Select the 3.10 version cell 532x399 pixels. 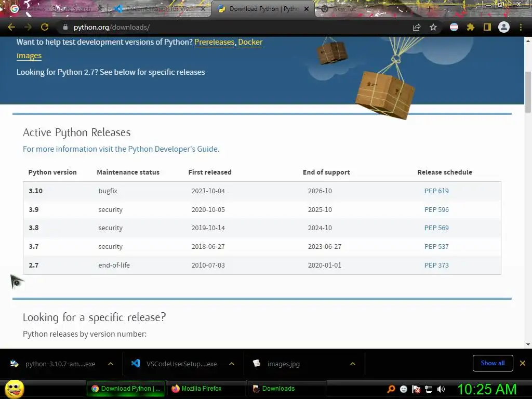pos(36,191)
